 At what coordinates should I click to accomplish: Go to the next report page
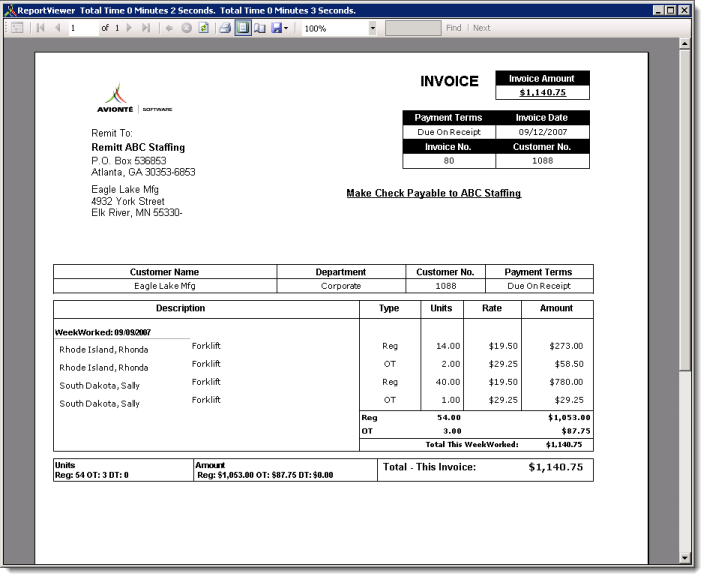tap(129, 28)
